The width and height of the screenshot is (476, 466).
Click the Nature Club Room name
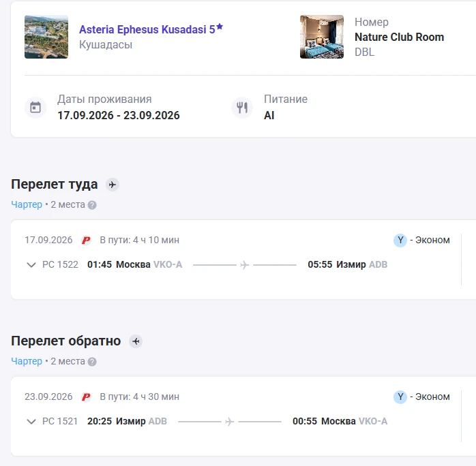point(399,37)
